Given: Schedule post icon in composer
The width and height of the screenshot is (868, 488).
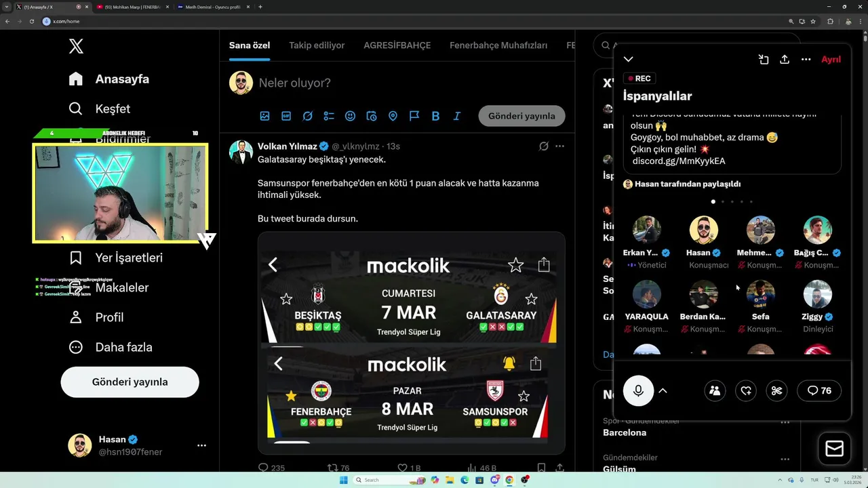Looking at the screenshot, I should 372,116.
